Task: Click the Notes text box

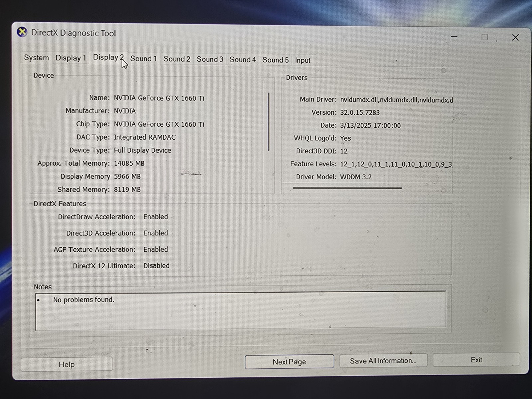Action: pyautogui.click(x=240, y=311)
